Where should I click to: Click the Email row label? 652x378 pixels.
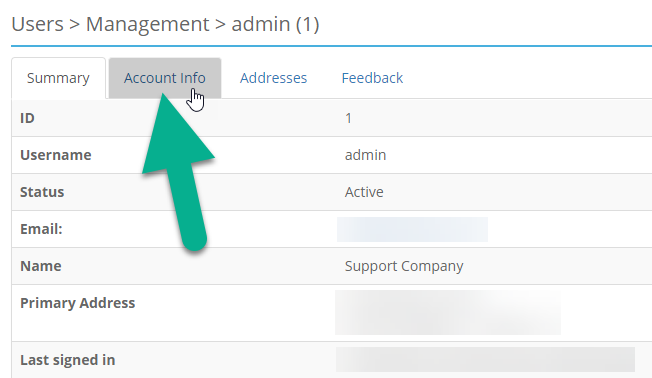point(41,229)
